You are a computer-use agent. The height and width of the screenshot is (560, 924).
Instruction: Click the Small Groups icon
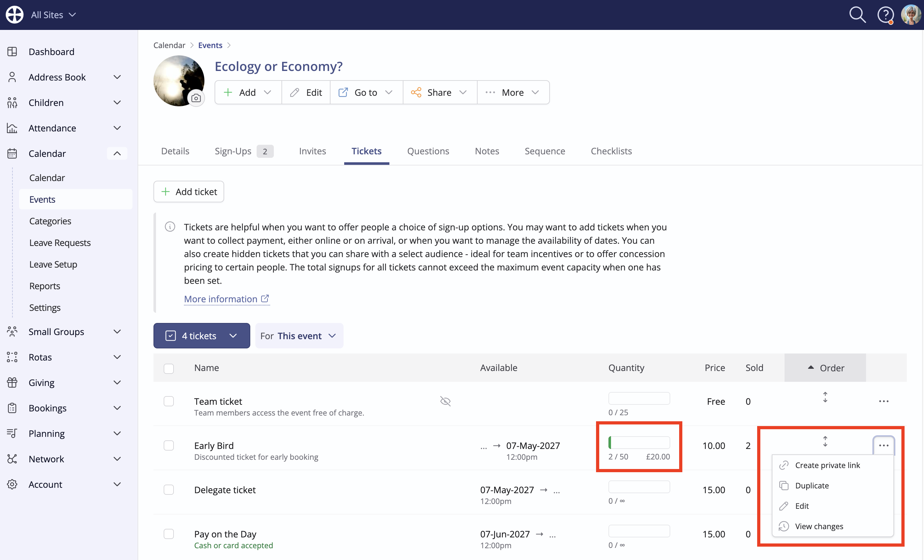tap(12, 332)
